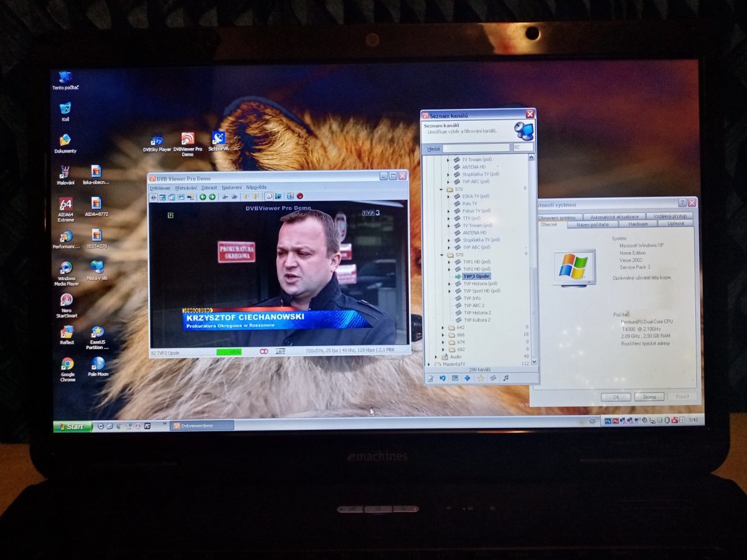Image resolution: width=747 pixels, height=560 pixels.
Task: Click Dvbviewerdemo taskbar button
Action: click(202, 426)
